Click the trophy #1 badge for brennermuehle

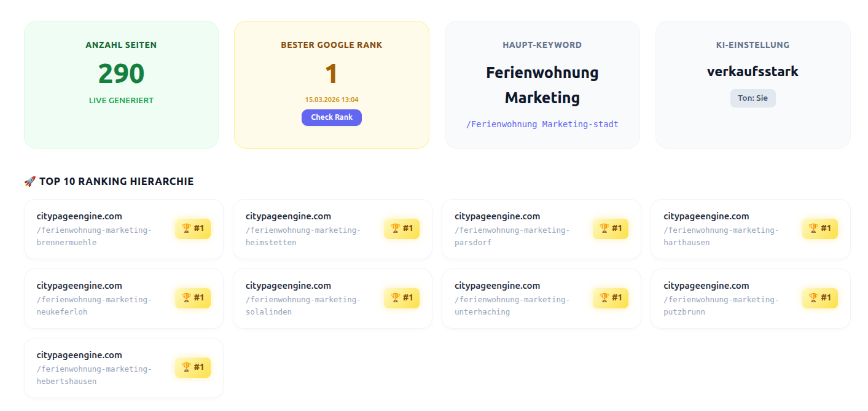193,229
